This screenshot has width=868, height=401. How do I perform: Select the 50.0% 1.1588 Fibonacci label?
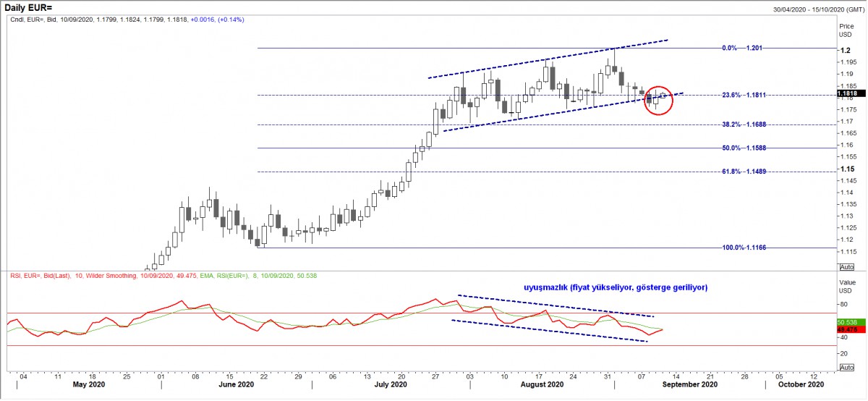[x=744, y=148]
